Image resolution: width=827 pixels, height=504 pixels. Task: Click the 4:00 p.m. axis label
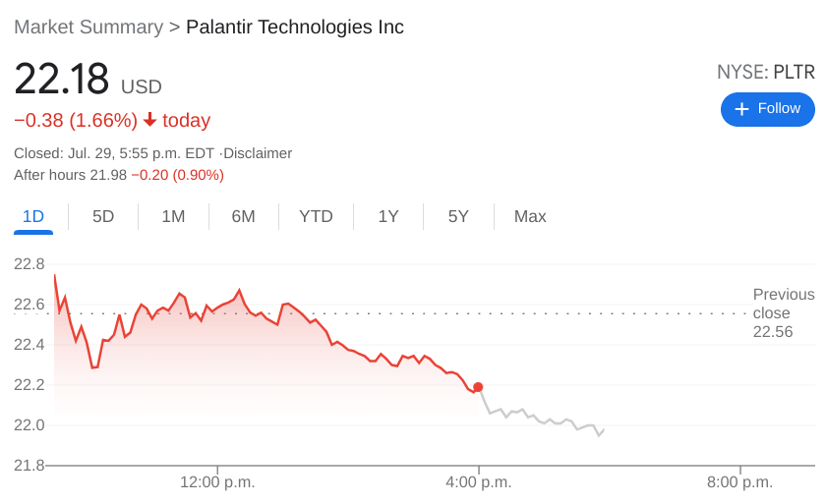[x=478, y=482]
